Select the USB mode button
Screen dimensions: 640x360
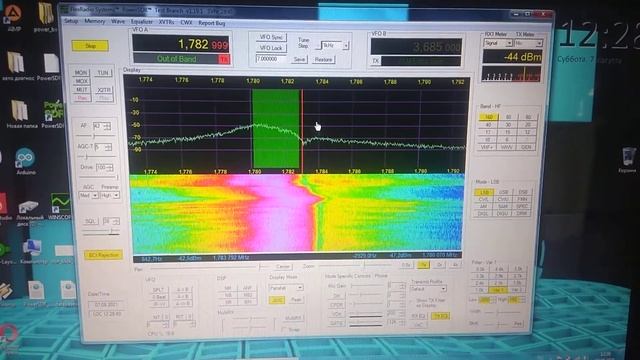(503, 192)
